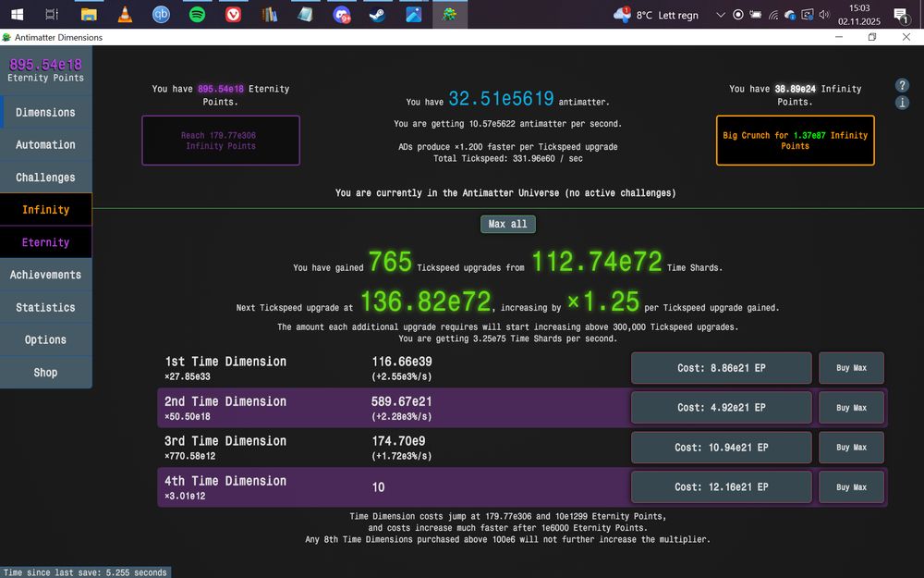Open the Shop tab

click(46, 372)
